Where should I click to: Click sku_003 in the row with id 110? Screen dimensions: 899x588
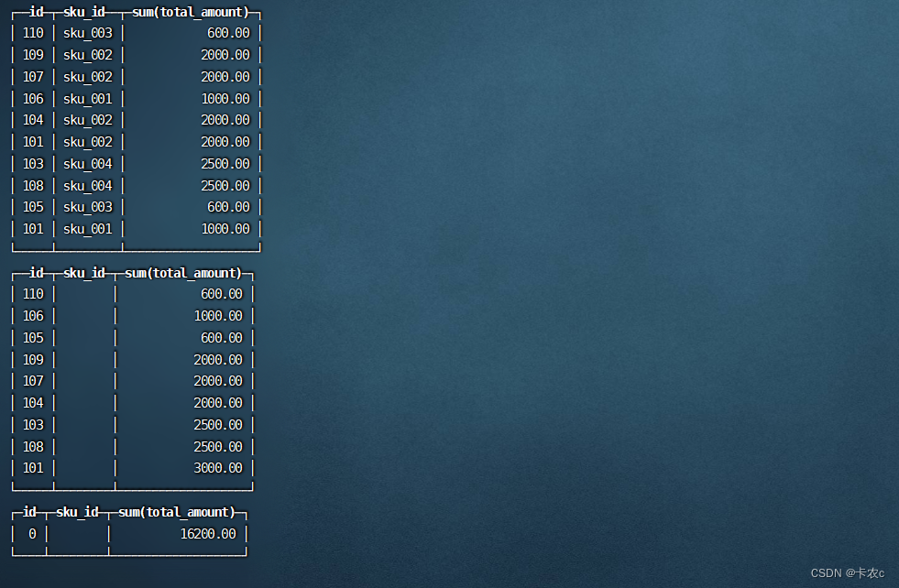tap(88, 33)
